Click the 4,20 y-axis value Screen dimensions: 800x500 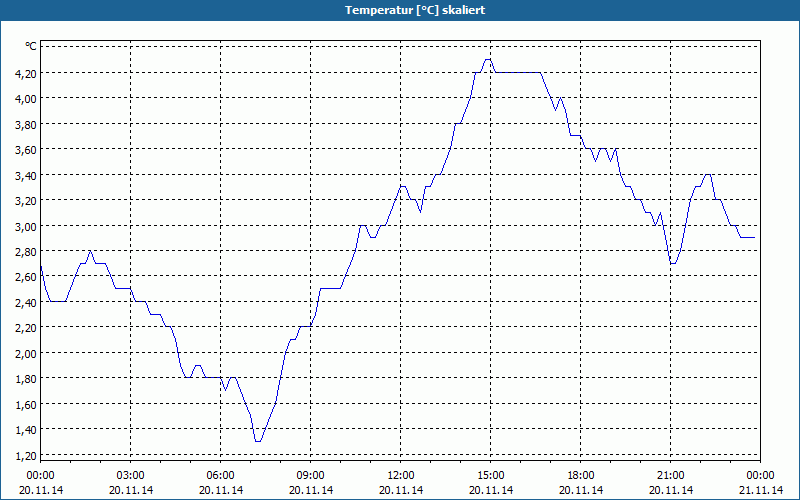26,73
